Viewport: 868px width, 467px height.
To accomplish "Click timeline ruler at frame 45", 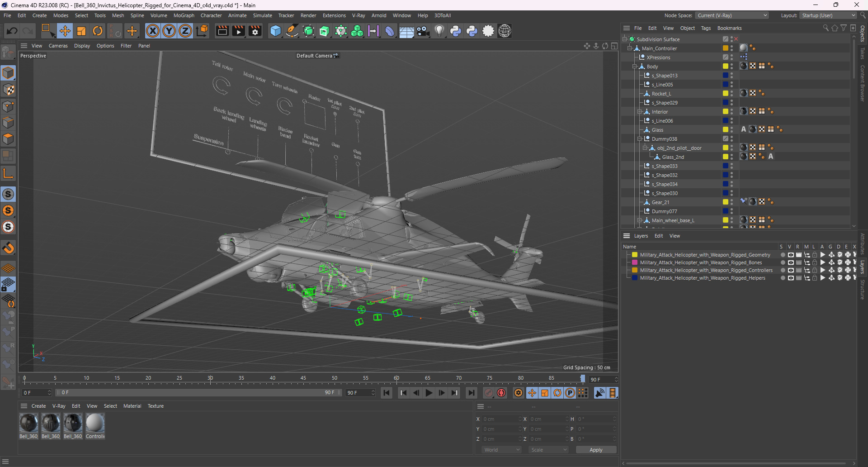I will (303, 378).
